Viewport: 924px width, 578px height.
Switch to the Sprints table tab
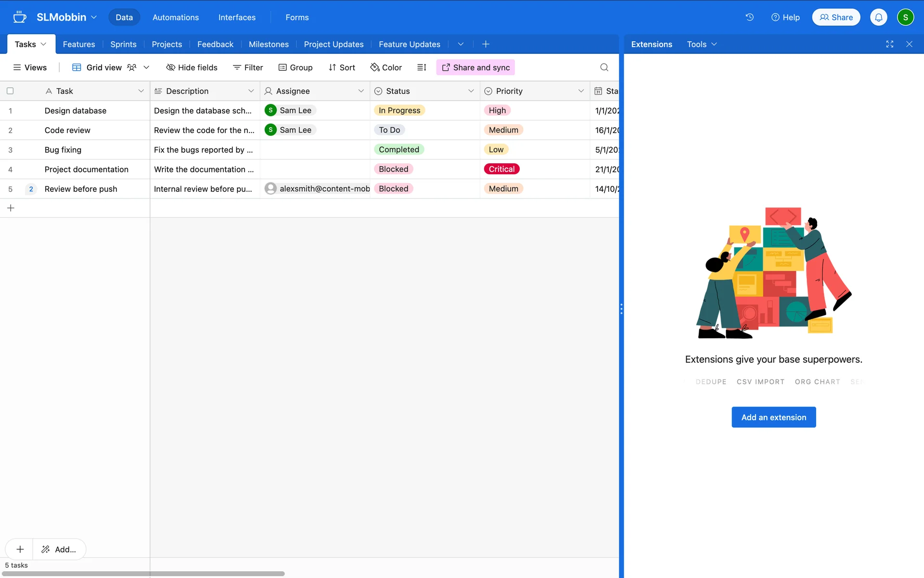pos(123,44)
